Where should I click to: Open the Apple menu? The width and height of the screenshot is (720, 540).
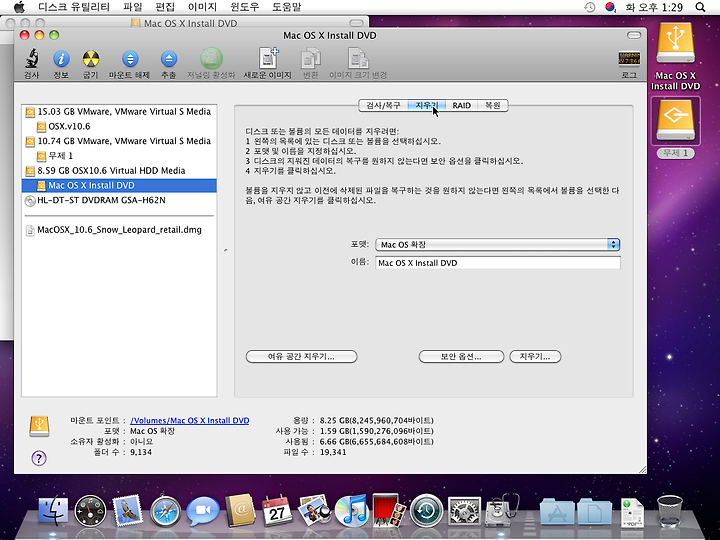point(19,7)
